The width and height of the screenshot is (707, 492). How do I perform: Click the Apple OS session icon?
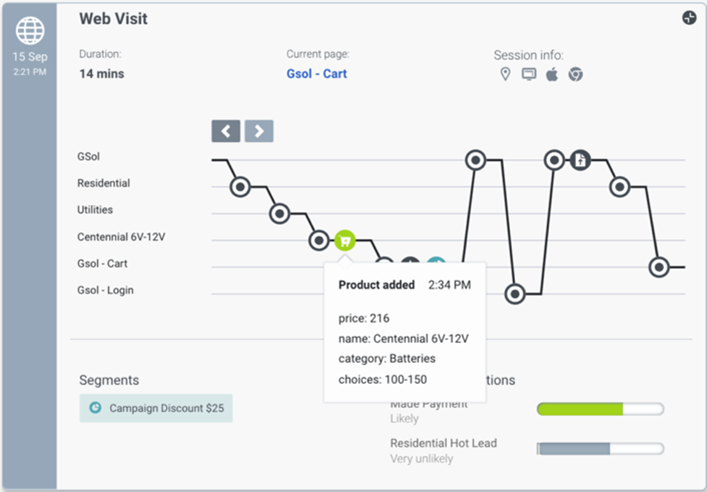(552, 74)
